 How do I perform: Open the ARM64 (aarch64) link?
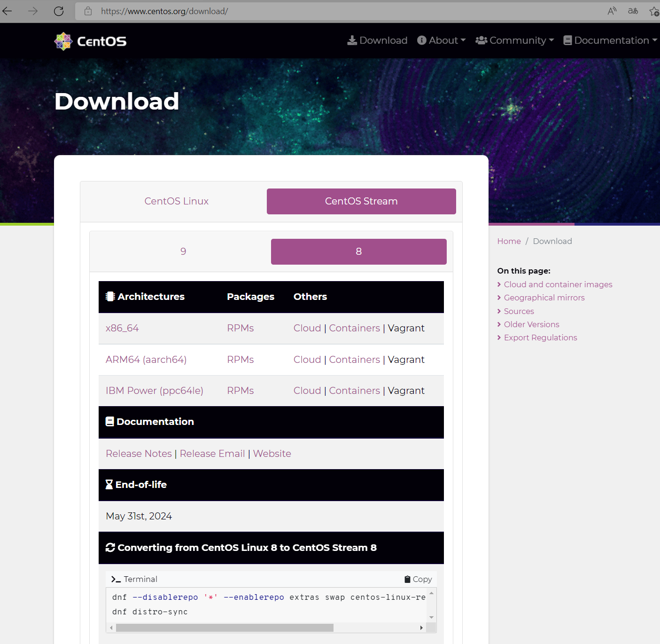146,360
